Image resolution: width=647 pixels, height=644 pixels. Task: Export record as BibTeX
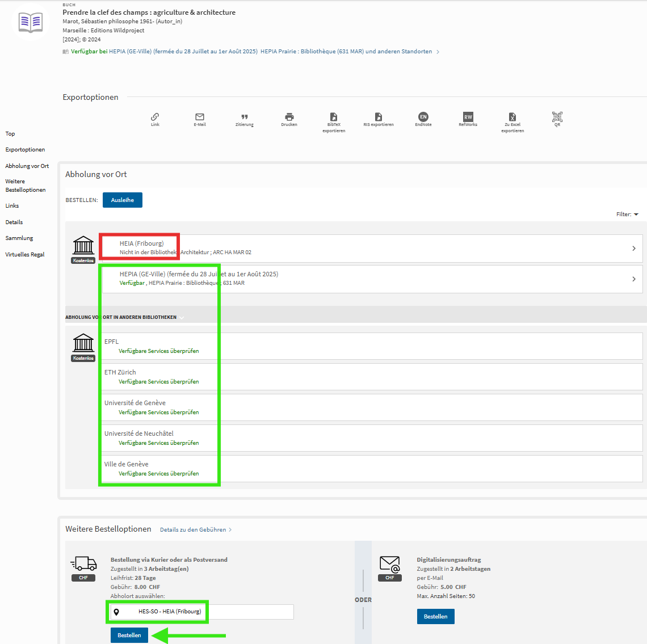pos(334,117)
